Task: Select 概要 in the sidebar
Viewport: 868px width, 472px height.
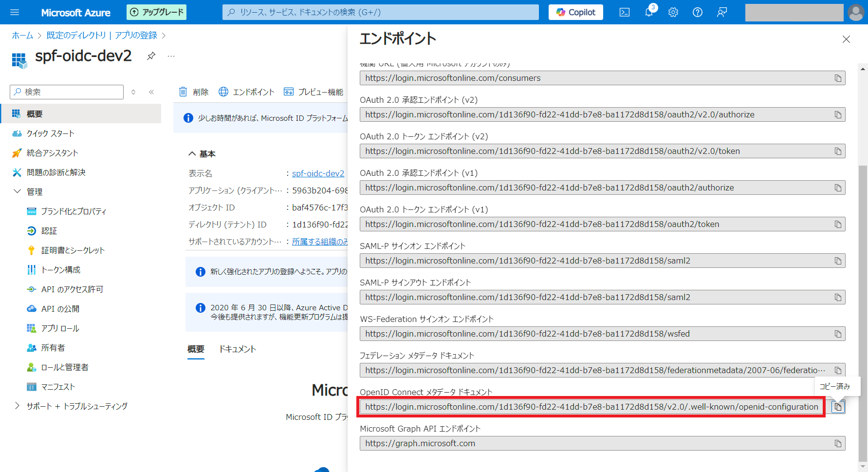Action: (80, 113)
